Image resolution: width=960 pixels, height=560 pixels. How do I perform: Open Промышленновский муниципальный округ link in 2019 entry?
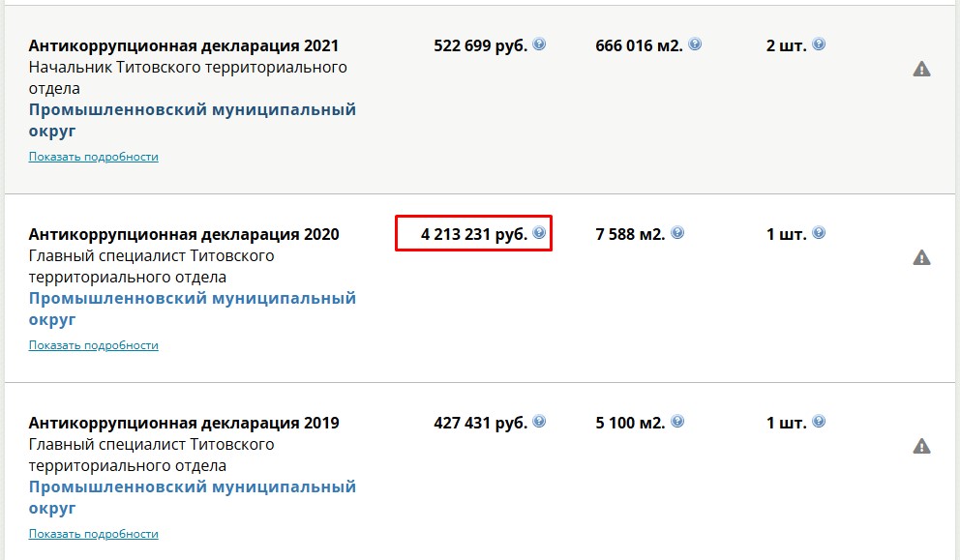(193, 497)
